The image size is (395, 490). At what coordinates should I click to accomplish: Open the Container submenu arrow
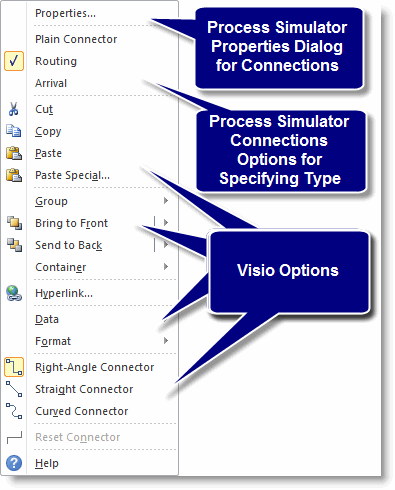[x=166, y=267]
